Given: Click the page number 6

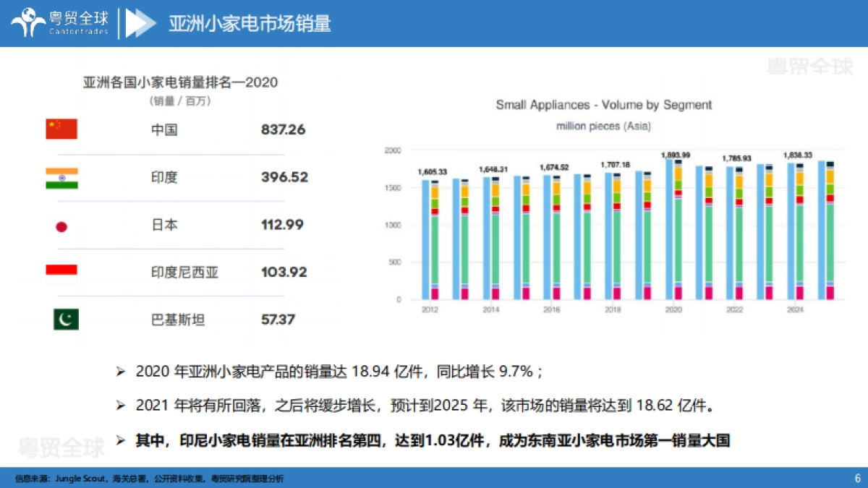Looking at the screenshot, I should [856, 478].
